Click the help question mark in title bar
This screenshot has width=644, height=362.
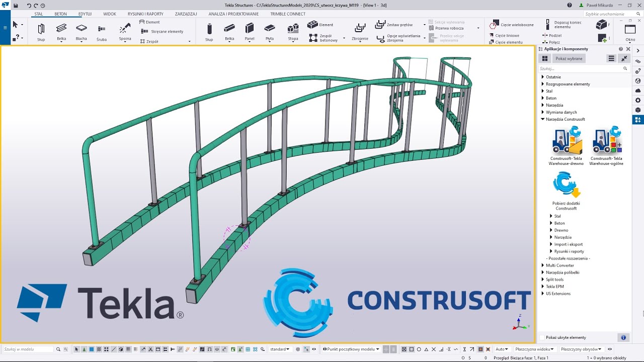[x=570, y=5]
